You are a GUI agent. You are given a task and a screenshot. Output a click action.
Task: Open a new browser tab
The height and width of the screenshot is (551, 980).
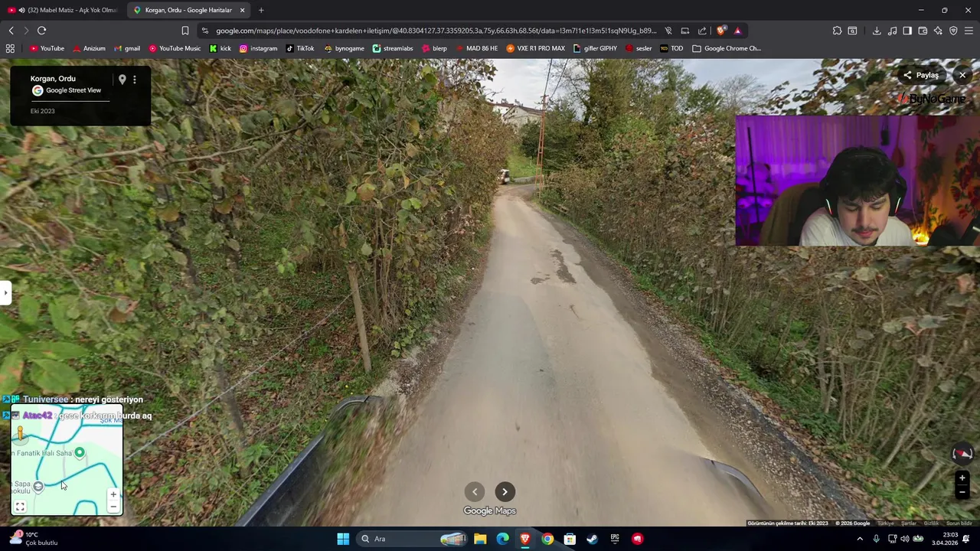pos(261,10)
